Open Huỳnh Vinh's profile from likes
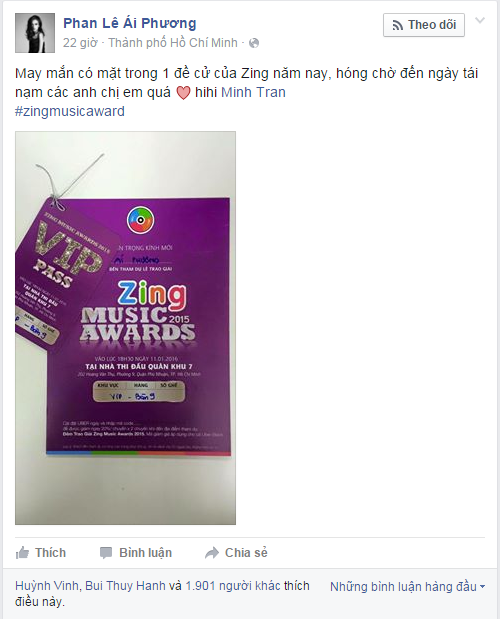The image size is (500, 619). pyautogui.click(x=47, y=586)
